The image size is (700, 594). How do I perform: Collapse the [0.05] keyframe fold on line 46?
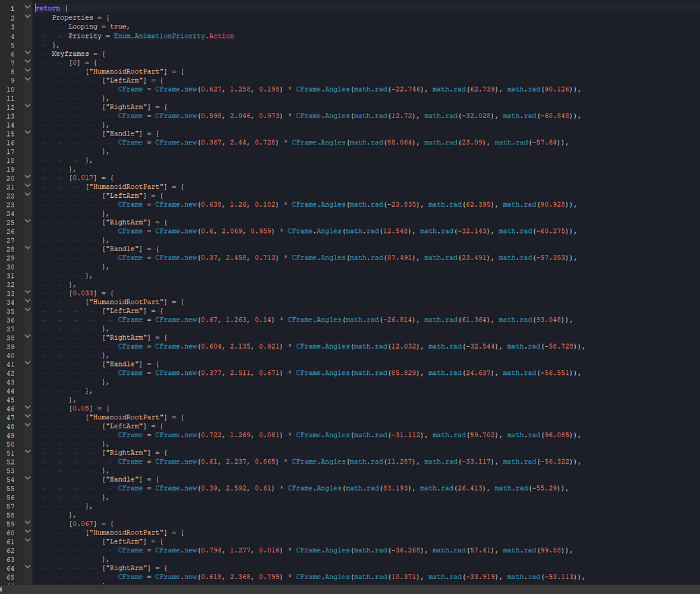[27, 407]
